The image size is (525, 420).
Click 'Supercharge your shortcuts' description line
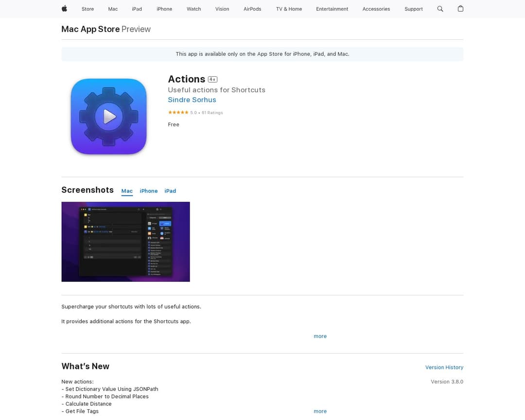pyautogui.click(x=131, y=307)
